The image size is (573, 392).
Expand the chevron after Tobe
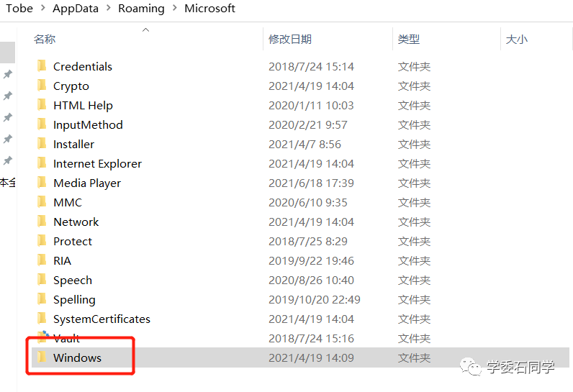43,8
